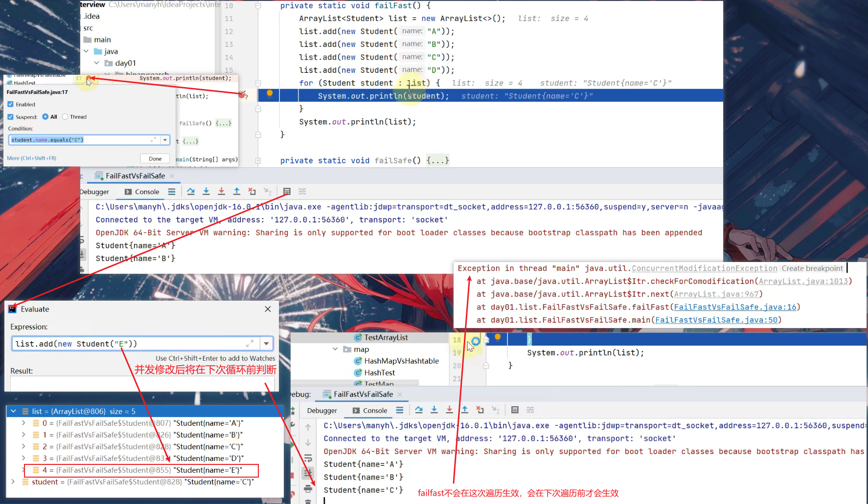Click Drop Frame in the upper debug toolbar
The height and width of the screenshot is (504, 868).
pyautogui.click(x=252, y=192)
